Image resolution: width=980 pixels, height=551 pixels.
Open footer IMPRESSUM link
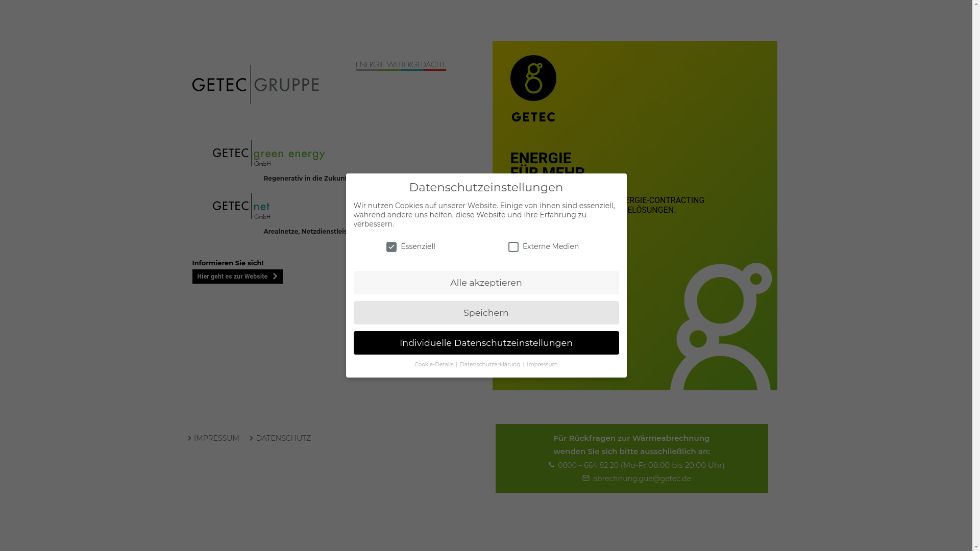click(x=216, y=438)
